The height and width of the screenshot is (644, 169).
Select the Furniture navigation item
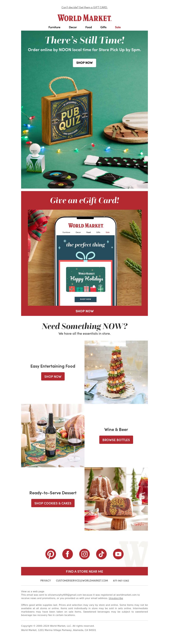click(54, 27)
